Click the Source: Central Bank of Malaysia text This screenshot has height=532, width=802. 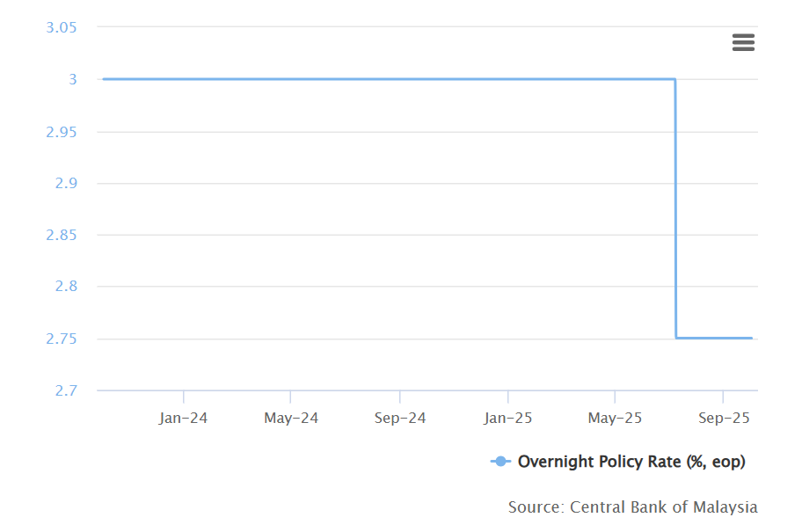[632, 507]
